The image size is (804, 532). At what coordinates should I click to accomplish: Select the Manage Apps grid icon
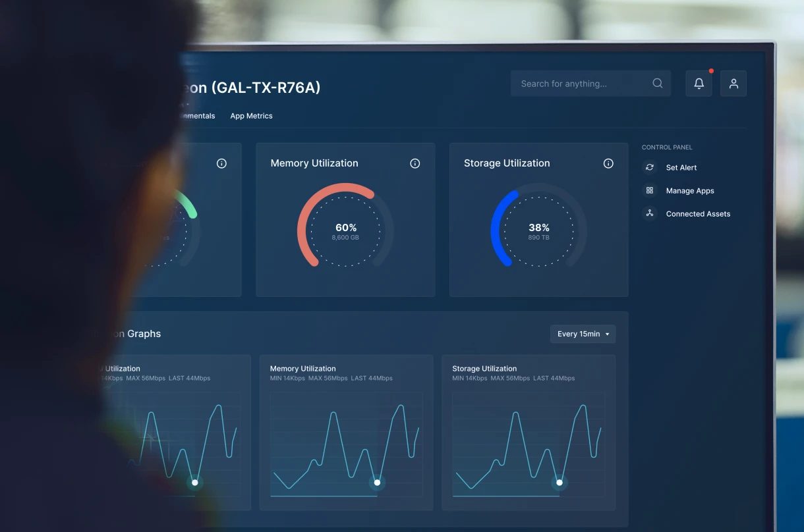pyautogui.click(x=649, y=190)
